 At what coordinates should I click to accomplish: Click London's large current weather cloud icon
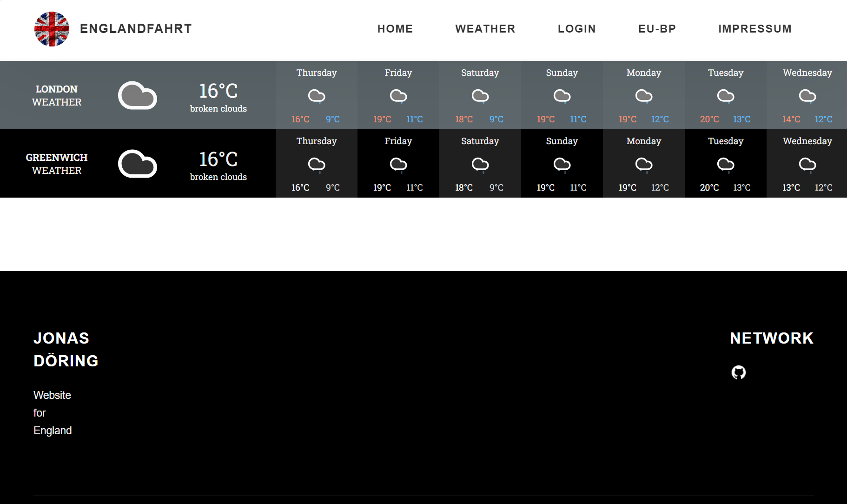138,95
